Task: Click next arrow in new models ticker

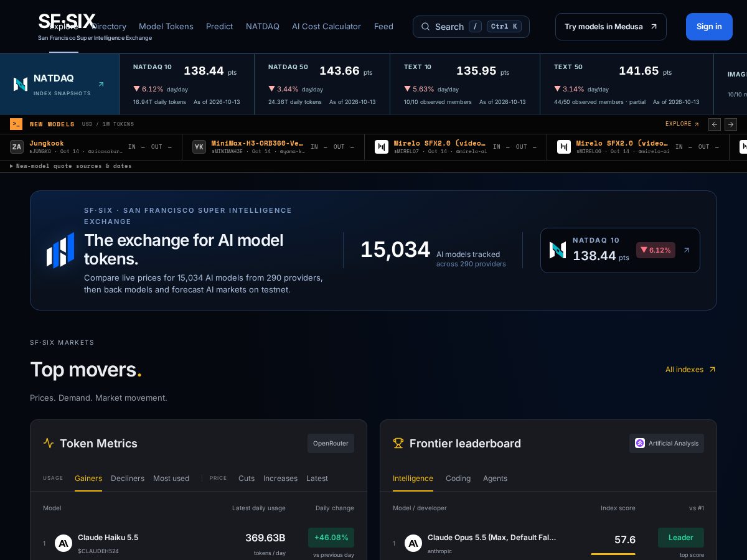Action: tap(731, 124)
